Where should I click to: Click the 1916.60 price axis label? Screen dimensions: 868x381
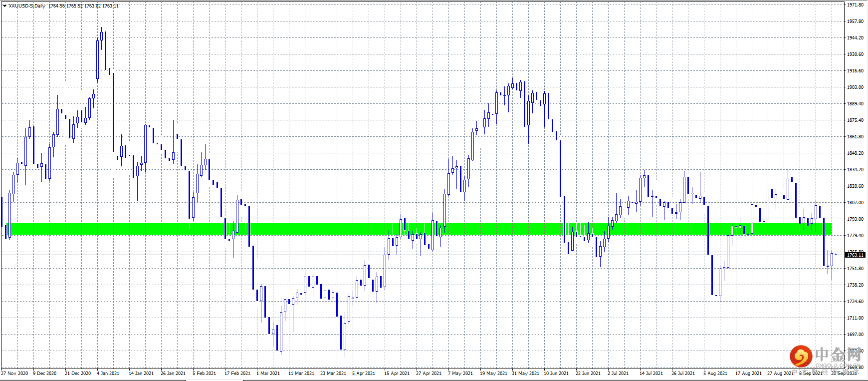[x=855, y=71]
